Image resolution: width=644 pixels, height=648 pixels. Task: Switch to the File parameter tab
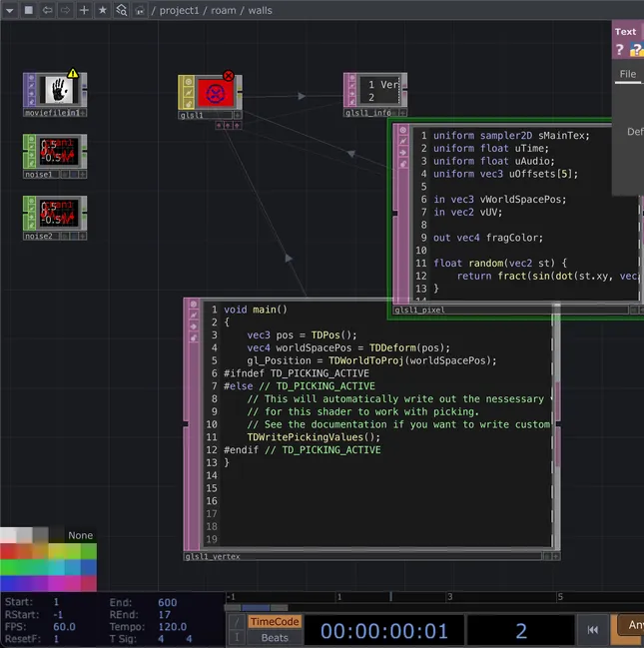tap(627, 74)
